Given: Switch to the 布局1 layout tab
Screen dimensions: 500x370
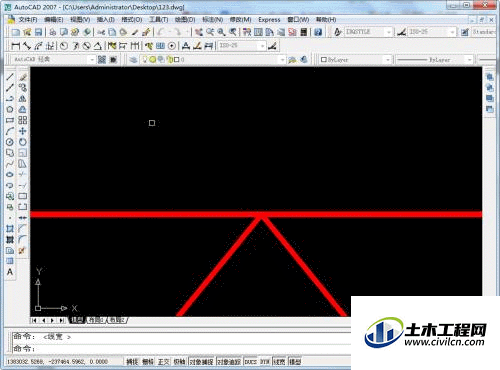Looking at the screenshot, I should (97, 320).
